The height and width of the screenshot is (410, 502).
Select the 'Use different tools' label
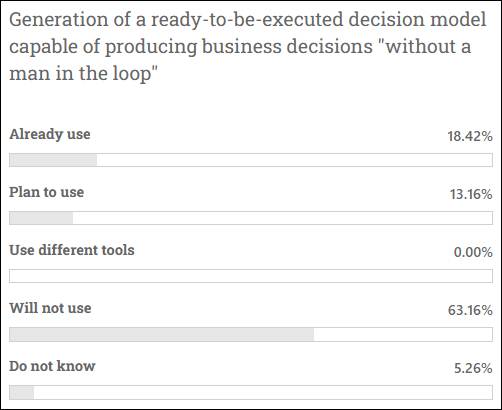tap(72, 250)
